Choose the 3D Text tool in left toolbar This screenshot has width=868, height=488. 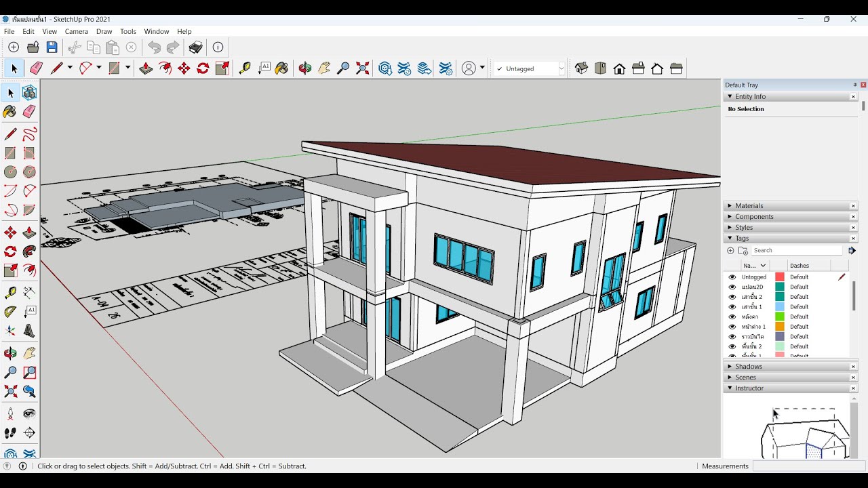click(x=29, y=331)
